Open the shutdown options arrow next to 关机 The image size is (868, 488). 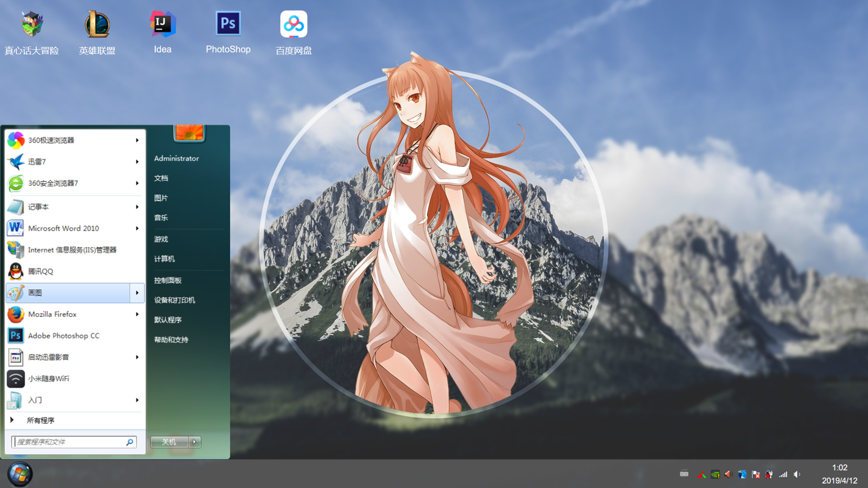(x=194, y=442)
